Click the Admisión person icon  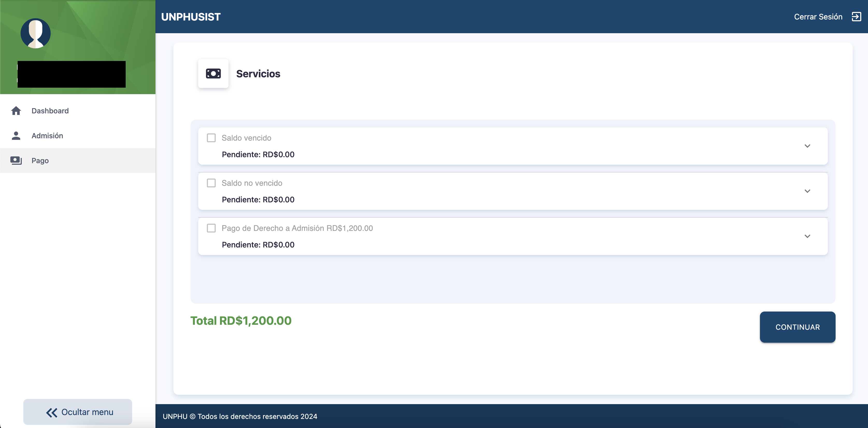click(x=16, y=136)
